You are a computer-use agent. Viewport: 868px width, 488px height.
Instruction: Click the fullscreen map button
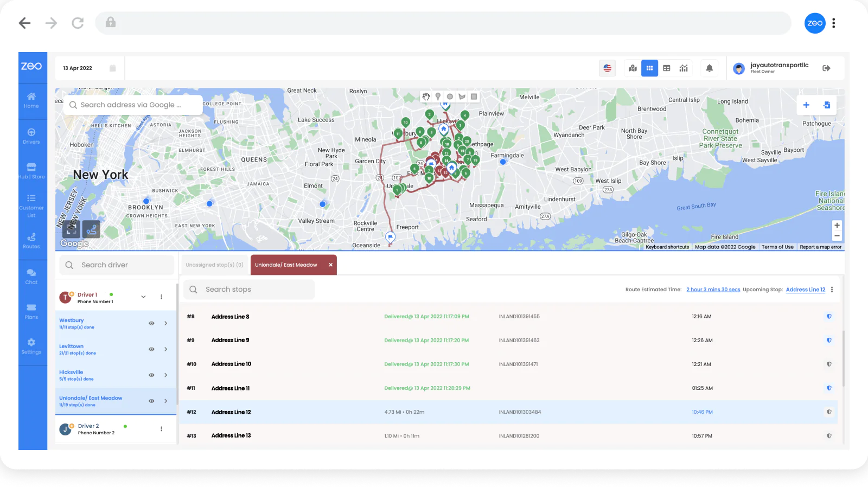pyautogui.click(x=71, y=229)
